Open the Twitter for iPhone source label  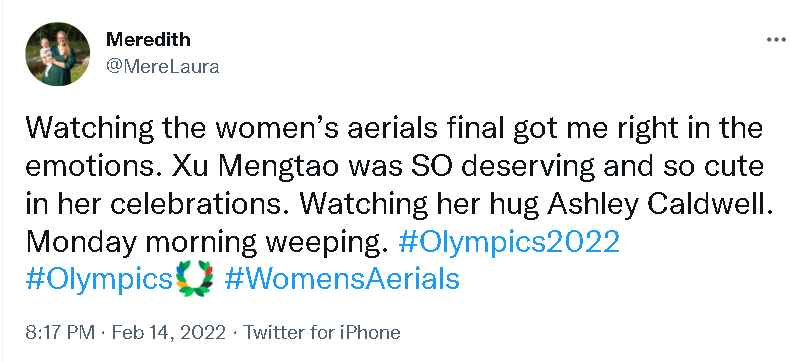click(322, 333)
